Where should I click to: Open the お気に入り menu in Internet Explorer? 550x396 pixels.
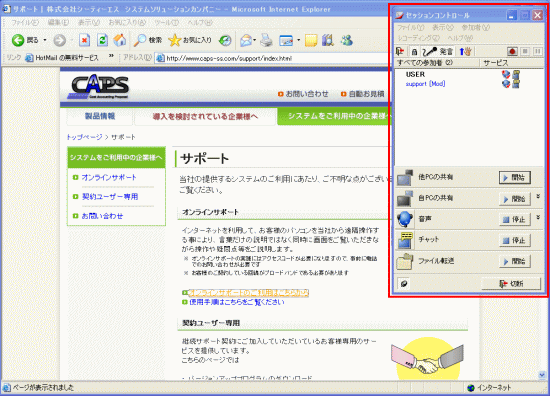pyautogui.click(x=127, y=23)
